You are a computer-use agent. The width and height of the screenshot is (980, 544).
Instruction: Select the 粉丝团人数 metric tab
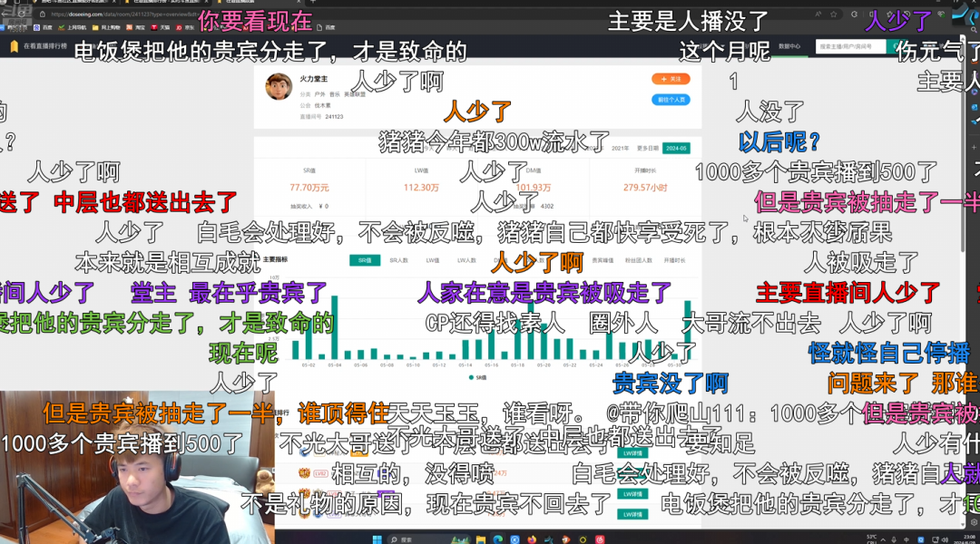point(639,260)
